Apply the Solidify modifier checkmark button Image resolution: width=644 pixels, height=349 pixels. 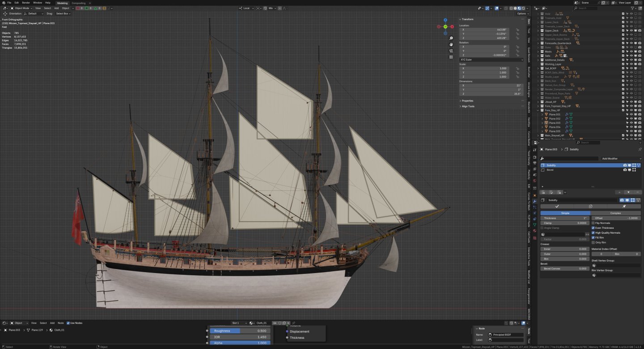(557, 206)
